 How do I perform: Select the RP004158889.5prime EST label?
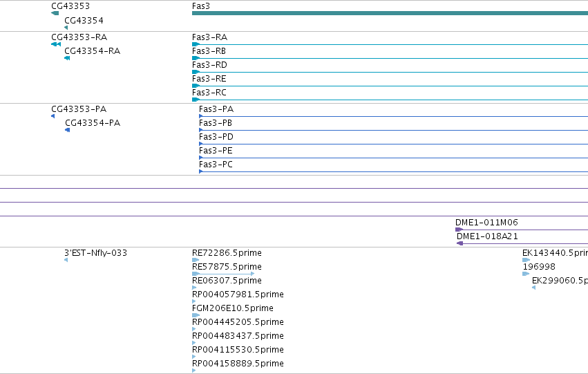click(238, 364)
